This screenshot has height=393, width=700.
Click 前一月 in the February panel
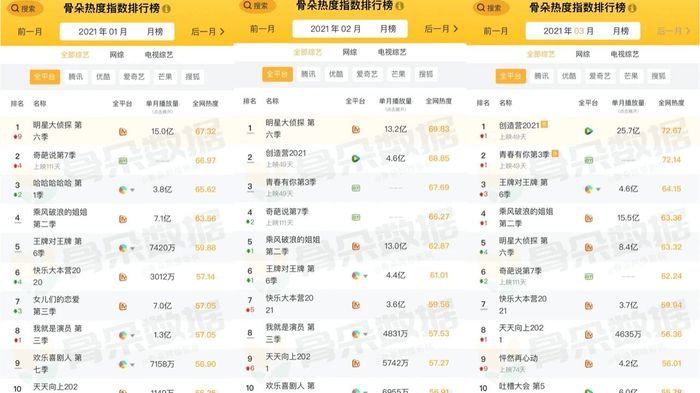point(262,29)
